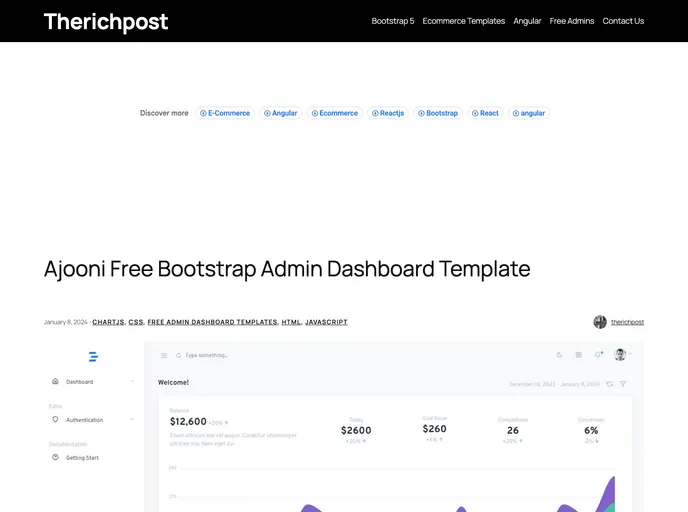Click the Getting Start help icon

pos(56,457)
